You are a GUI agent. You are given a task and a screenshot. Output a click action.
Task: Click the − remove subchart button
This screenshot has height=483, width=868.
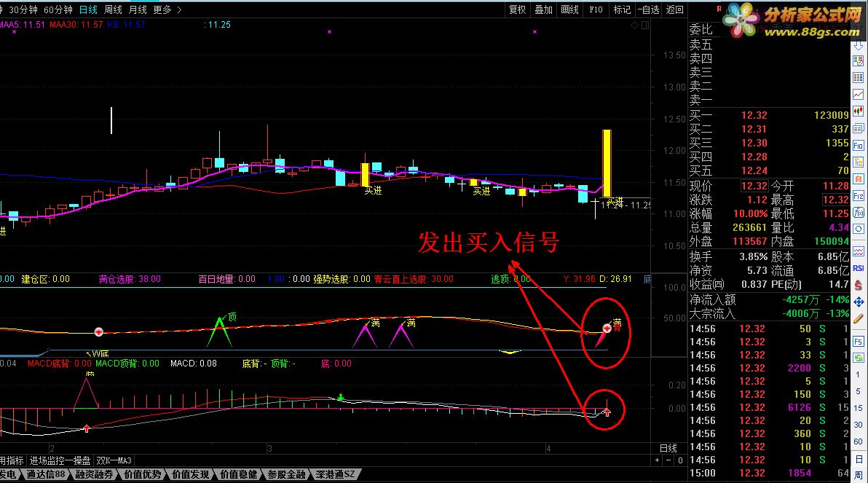pos(668,460)
